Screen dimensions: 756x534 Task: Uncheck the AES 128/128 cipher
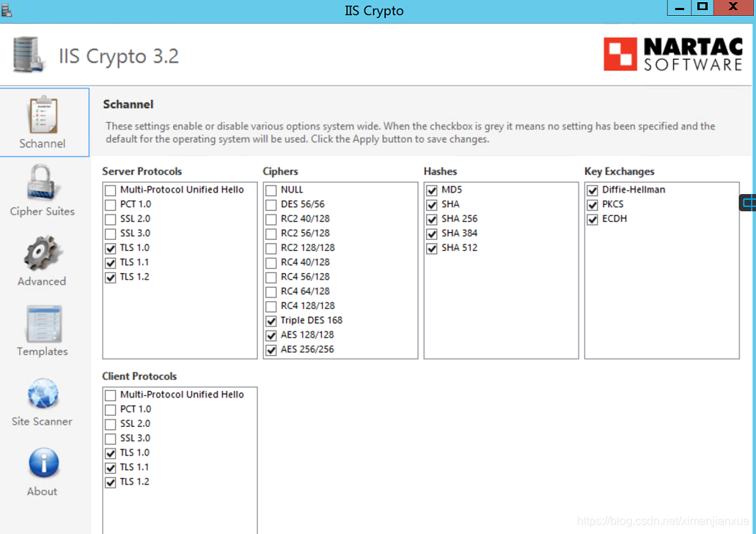click(271, 335)
